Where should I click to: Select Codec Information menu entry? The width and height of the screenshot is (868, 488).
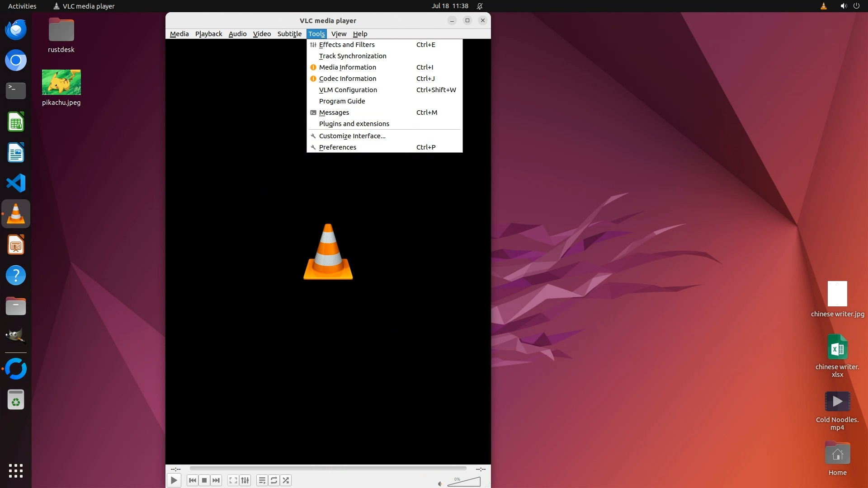pyautogui.click(x=347, y=79)
